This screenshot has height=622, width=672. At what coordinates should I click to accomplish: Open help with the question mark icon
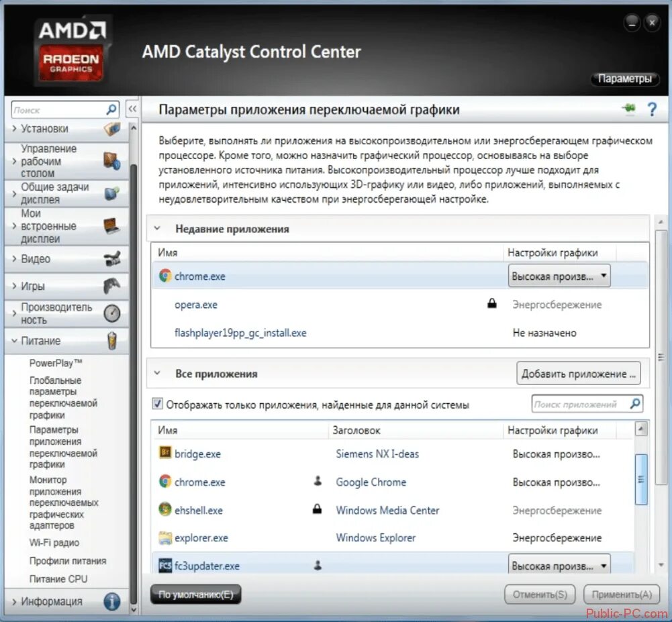point(652,109)
